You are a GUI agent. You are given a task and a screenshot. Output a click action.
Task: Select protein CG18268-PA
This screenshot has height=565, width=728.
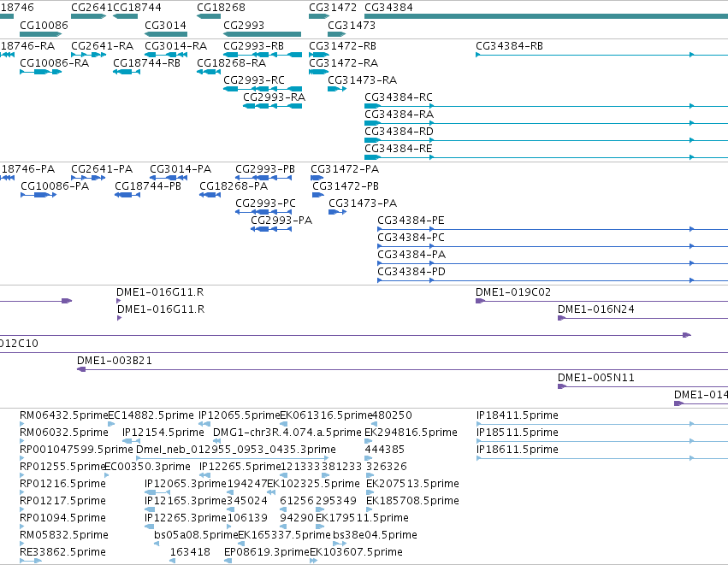(x=210, y=195)
